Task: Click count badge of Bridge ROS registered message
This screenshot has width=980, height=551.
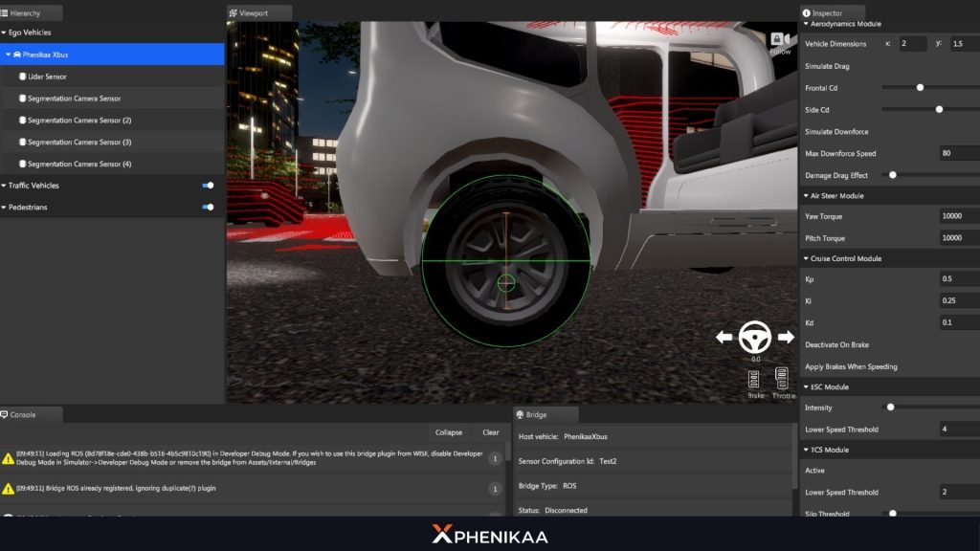Action: click(495, 489)
